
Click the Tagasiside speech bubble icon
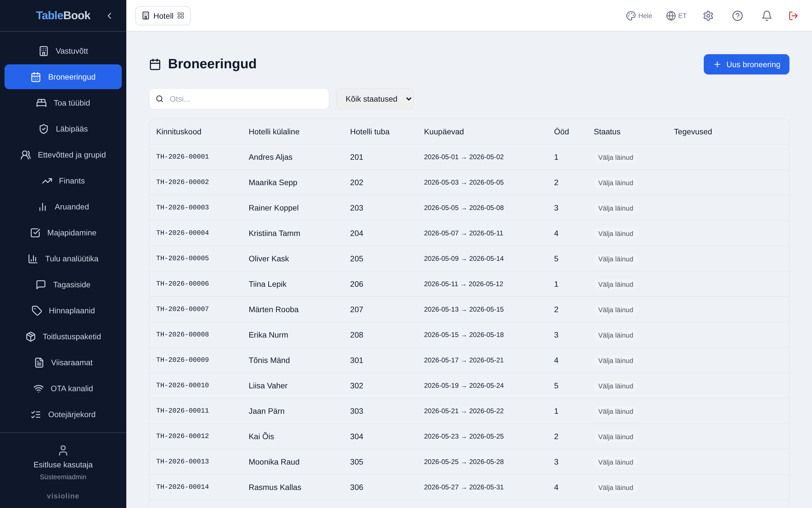tap(41, 284)
